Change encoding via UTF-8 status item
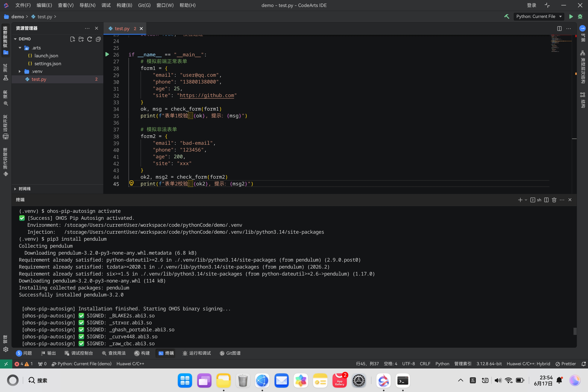The height and width of the screenshot is (392, 588). tap(409, 364)
